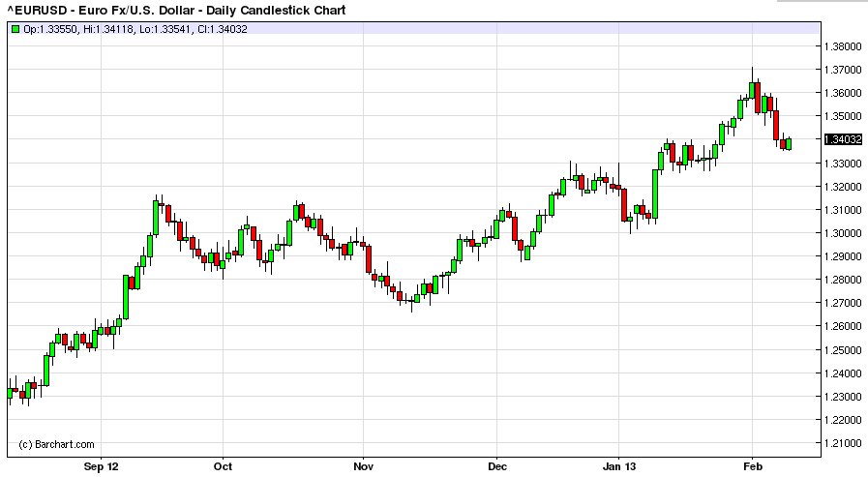Click the 1.21000 price axis label
The image size is (868, 477).
pos(843,443)
